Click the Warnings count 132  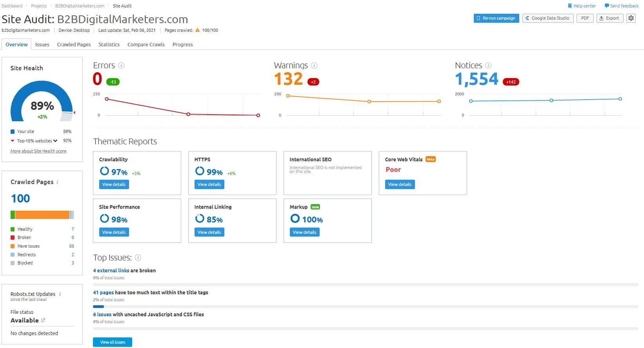pyautogui.click(x=288, y=79)
